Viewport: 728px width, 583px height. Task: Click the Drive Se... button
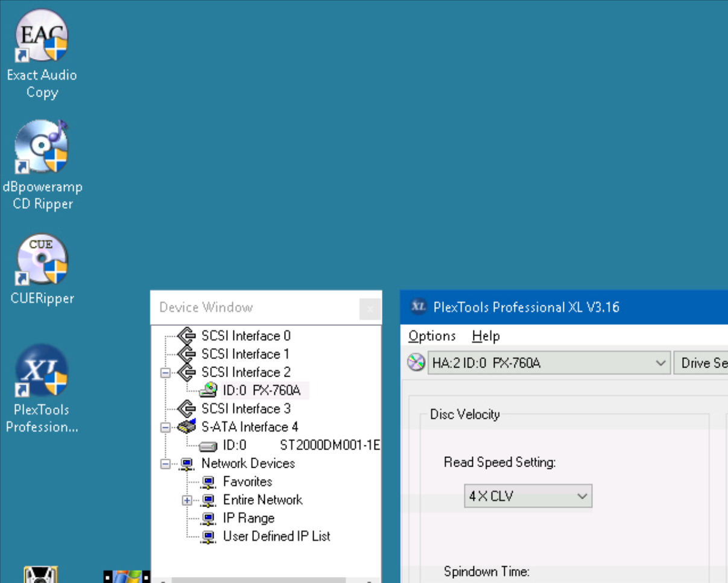(701, 363)
